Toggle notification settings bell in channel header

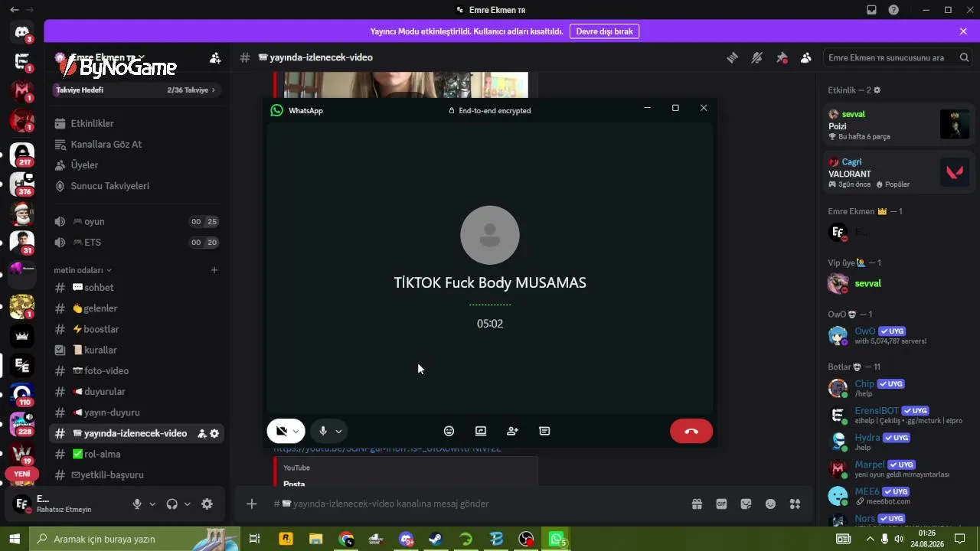click(x=757, y=57)
